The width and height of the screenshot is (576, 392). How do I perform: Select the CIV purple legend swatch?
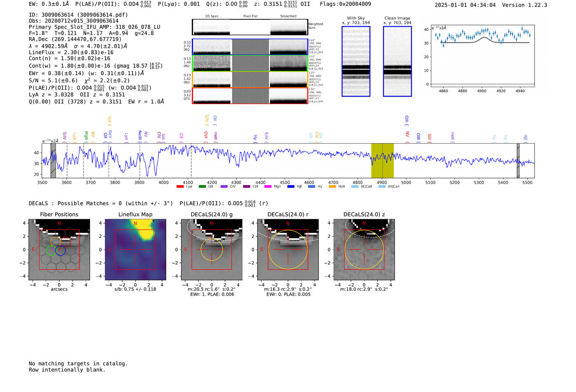(x=224, y=186)
